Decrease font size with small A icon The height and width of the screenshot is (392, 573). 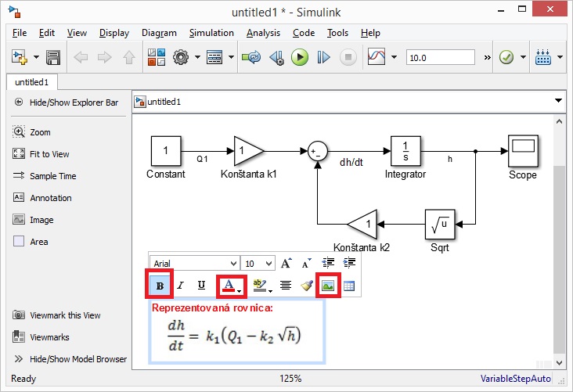(306, 263)
